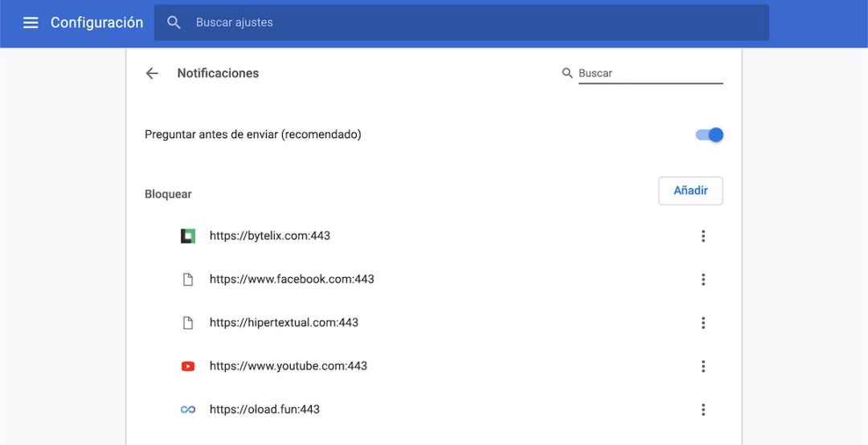Viewport: 868px width, 445px height.
Task: Select https://www.youtube.com:443 entry text
Action: coord(289,365)
